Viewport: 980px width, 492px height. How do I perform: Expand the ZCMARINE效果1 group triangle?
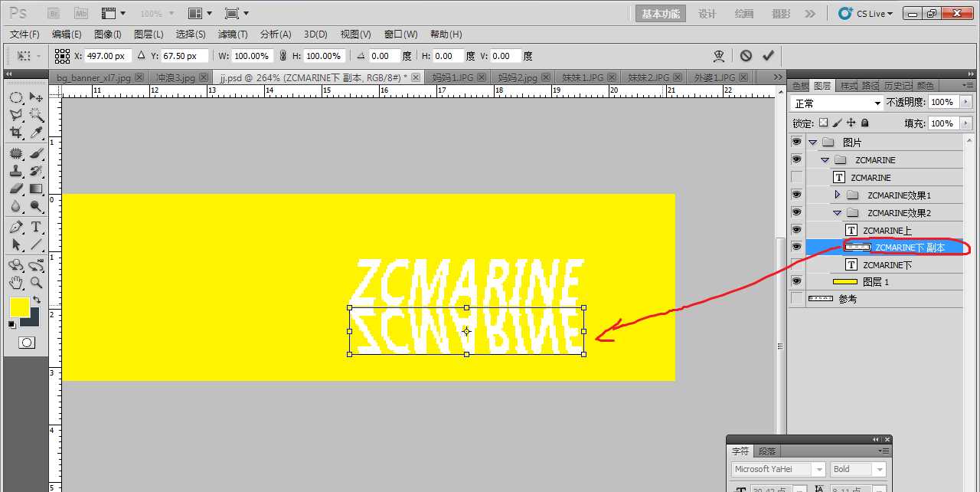[837, 195]
